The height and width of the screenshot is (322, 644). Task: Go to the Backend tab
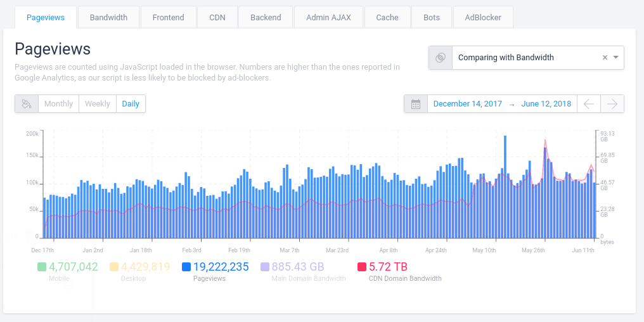point(266,17)
